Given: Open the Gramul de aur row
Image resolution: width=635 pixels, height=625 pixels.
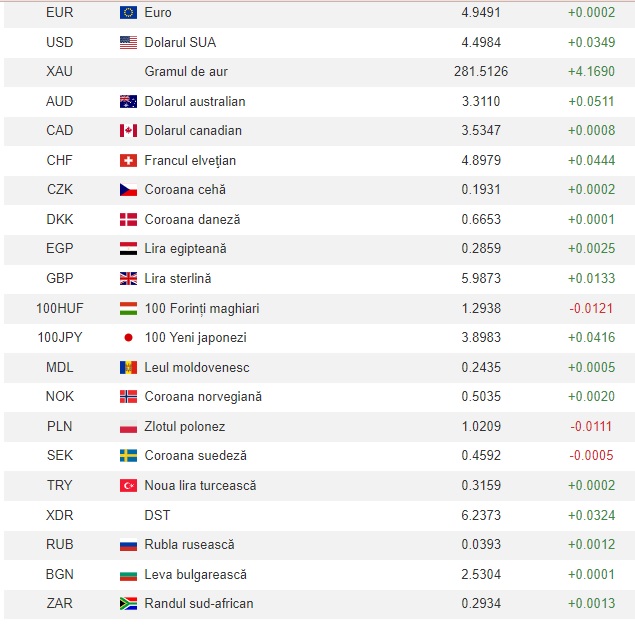Looking at the screenshot, I should 186,72.
